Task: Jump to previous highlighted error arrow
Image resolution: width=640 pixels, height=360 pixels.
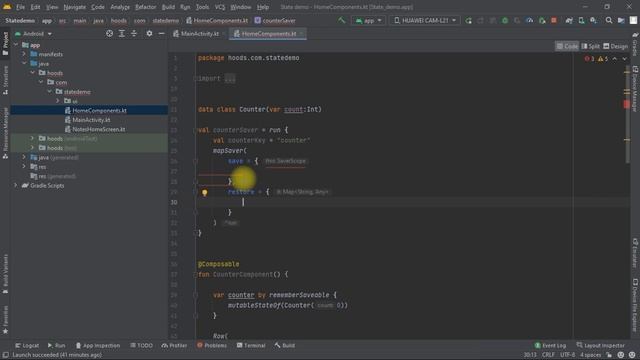Action: [x=615, y=59]
